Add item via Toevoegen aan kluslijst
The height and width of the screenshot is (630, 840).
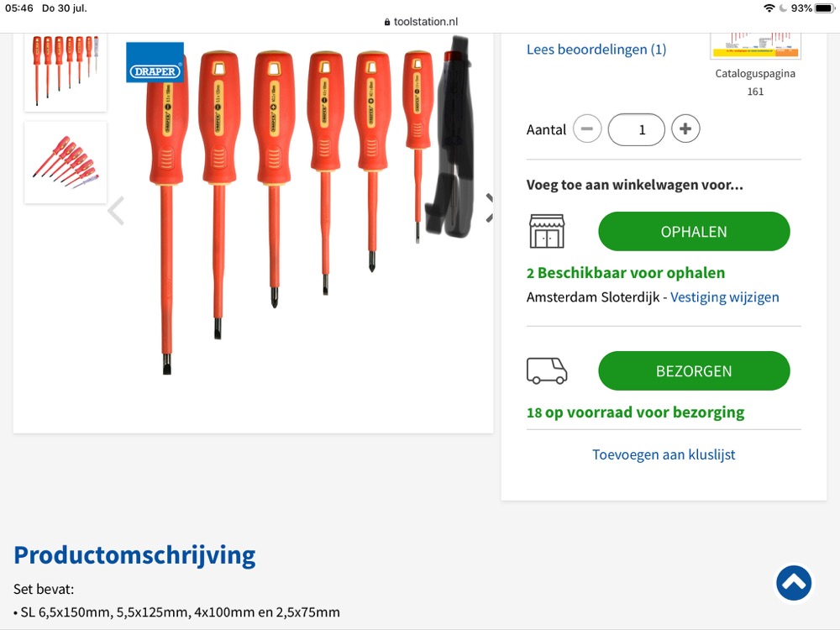point(664,454)
